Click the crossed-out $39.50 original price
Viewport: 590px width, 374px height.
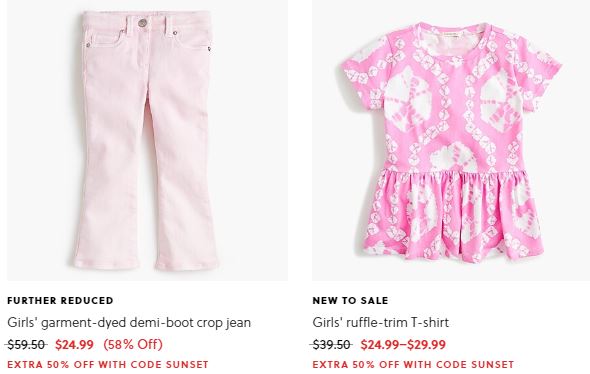click(332, 344)
